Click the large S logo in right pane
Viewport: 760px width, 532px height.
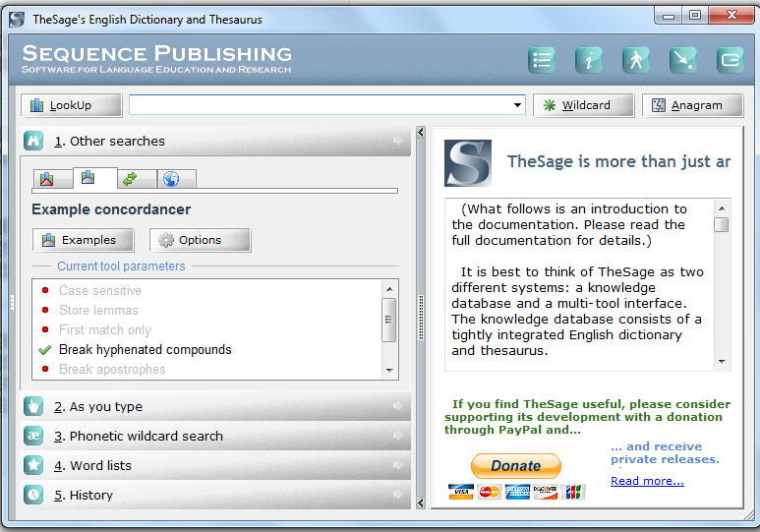pyautogui.click(x=468, y=163)
